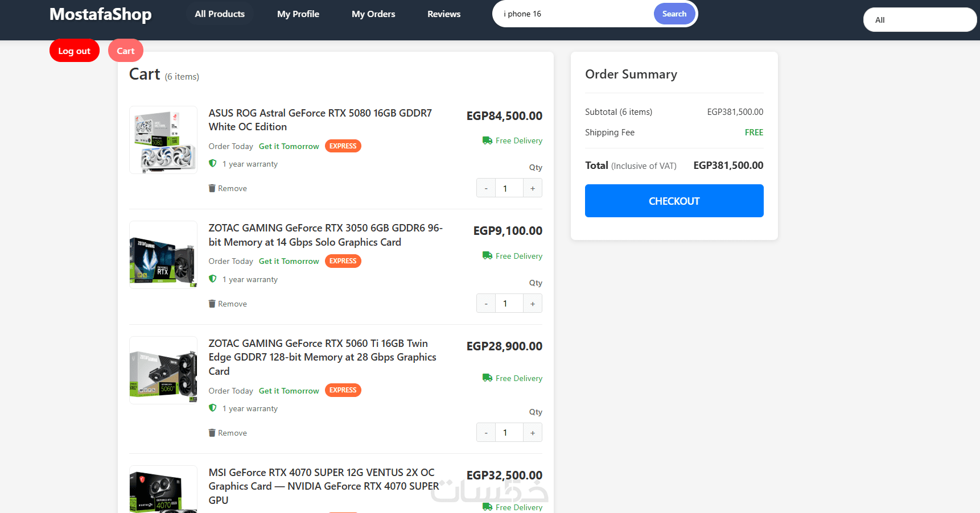Open MSI GeForce RTX 4070 SUPER title
The width and height of the screenshot is (980, 513).
[324, 486]
